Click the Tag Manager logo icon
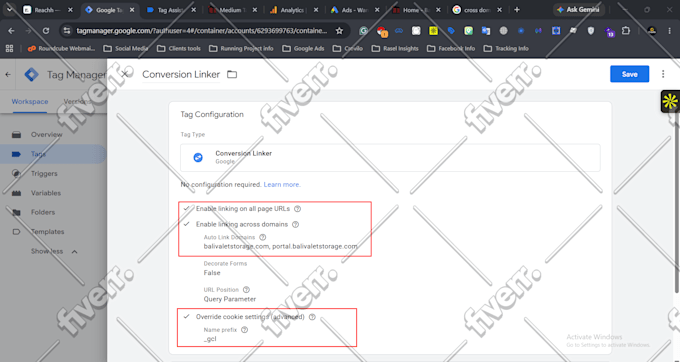 [x=31, y=75]
